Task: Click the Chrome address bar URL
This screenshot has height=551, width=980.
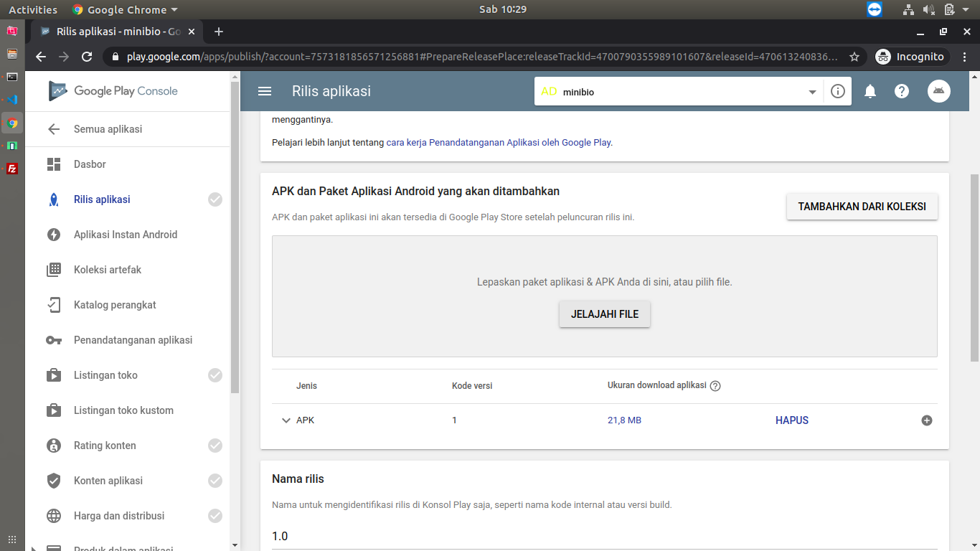Action: click(x=483, y=57)
